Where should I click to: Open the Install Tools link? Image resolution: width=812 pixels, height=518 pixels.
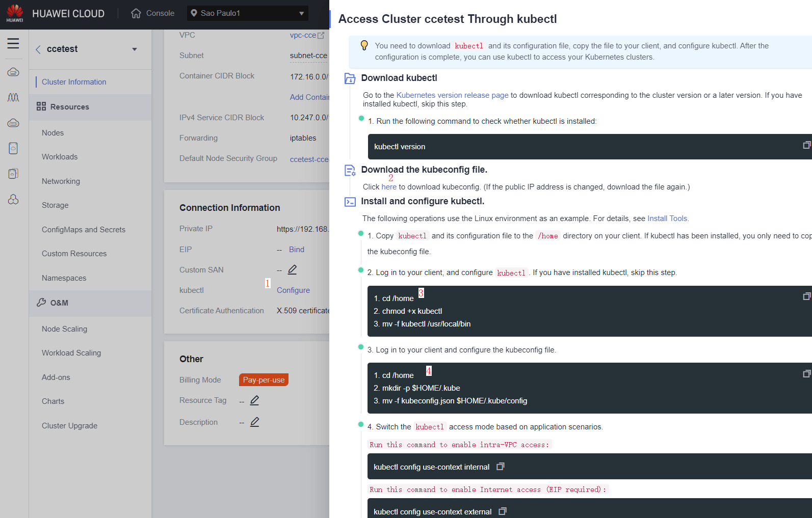point(667,219)
